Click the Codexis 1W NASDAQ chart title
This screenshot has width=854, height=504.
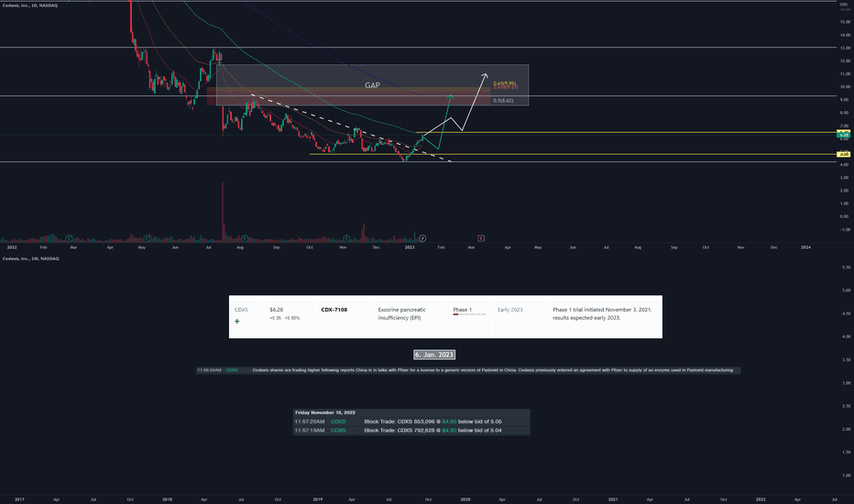point(30,258)
